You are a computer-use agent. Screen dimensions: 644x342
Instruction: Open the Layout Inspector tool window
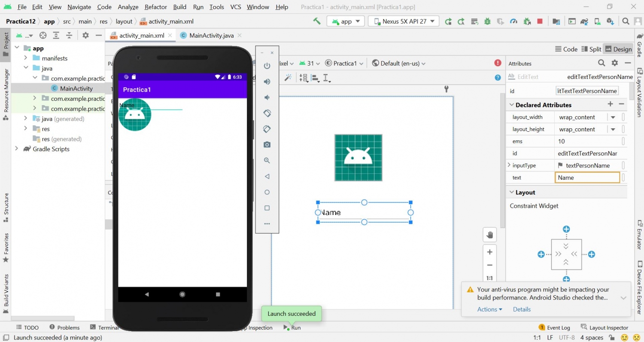[x=604, y=327]
